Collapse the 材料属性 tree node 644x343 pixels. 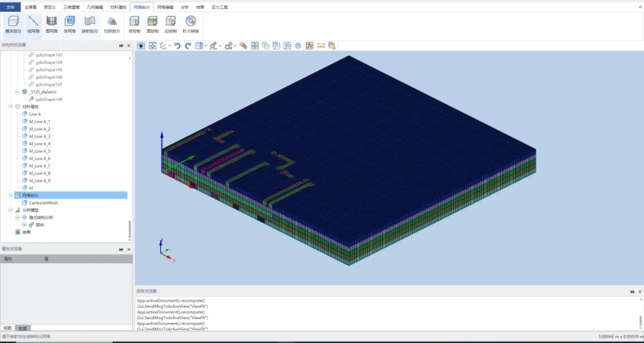click(x=10, y=107)
